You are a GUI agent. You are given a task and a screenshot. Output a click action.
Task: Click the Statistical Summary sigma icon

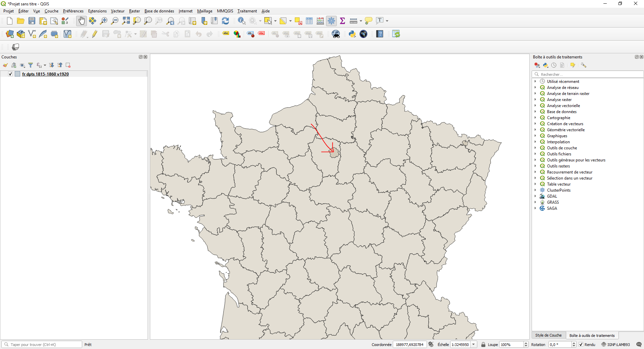coord(342,21)
